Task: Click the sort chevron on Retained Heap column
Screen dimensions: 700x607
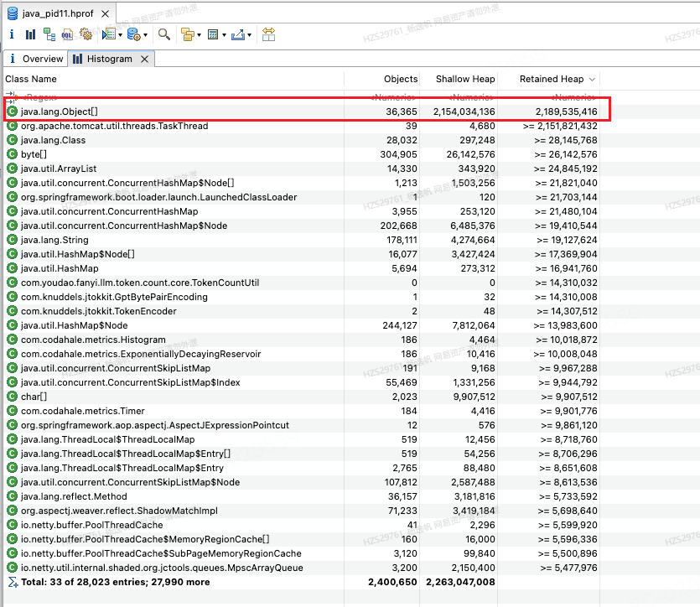Action: coord(592,80)
